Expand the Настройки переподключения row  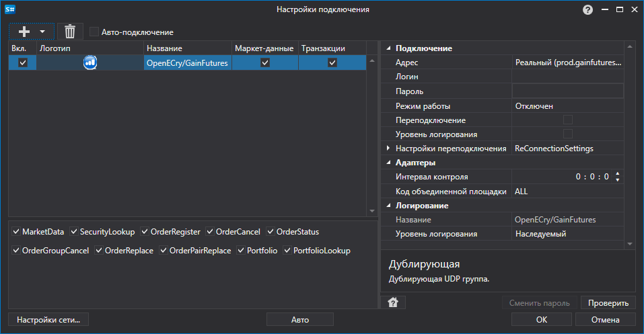388,148
